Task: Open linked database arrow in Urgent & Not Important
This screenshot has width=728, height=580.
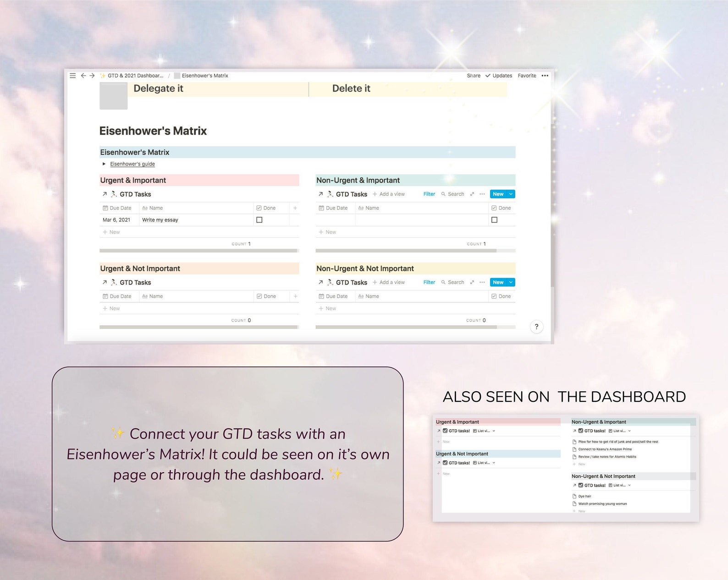Action: click(x=105, y=283)
